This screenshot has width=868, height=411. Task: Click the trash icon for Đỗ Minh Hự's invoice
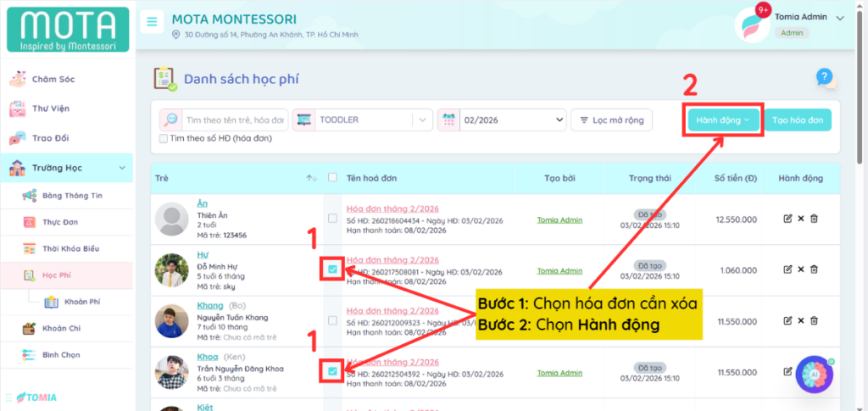pos(814,269)
